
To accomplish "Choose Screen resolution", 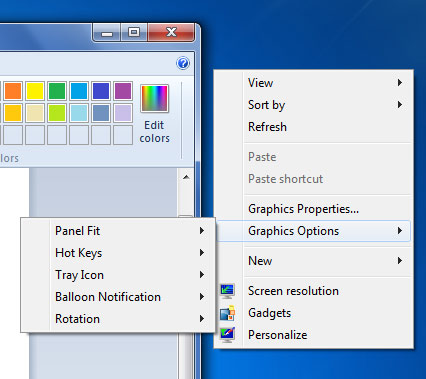I will click(313, 291).
